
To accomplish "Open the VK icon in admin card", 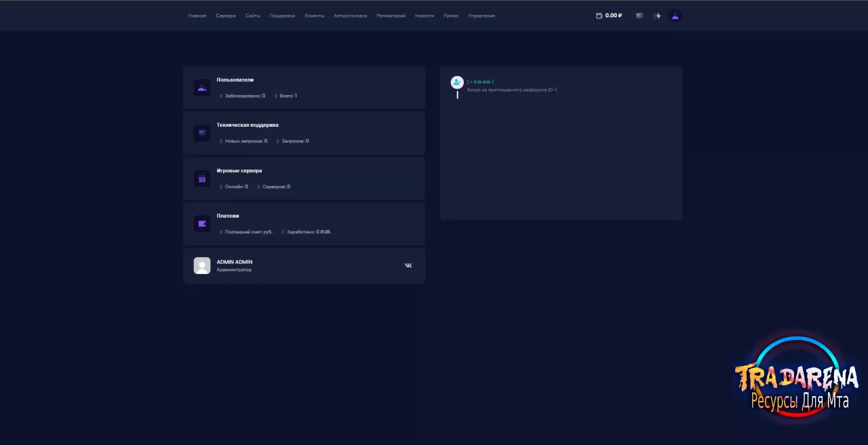I will point(408,265).
